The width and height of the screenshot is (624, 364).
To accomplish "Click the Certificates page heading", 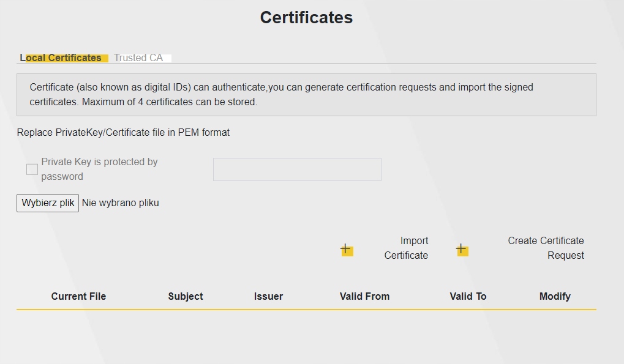I will click(x=306, y=17).
